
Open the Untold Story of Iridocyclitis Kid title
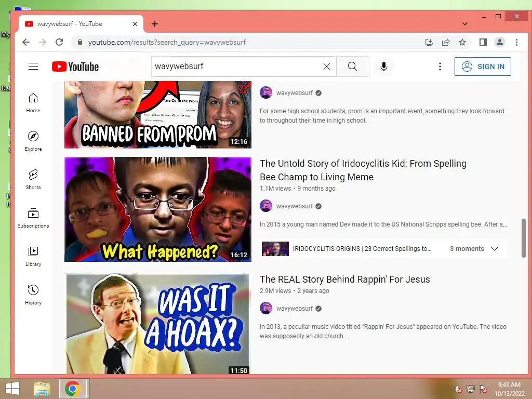pos(363,170)
